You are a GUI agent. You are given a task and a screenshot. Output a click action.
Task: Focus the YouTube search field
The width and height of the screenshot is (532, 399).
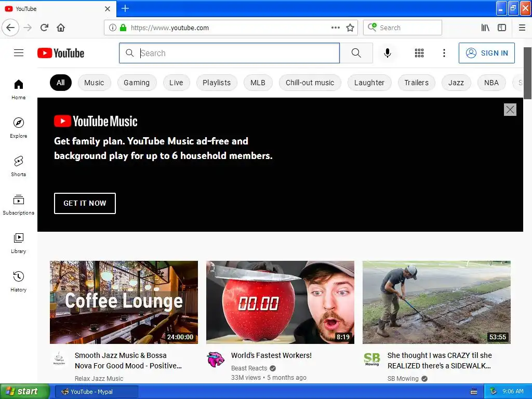[x=229, y=53]
